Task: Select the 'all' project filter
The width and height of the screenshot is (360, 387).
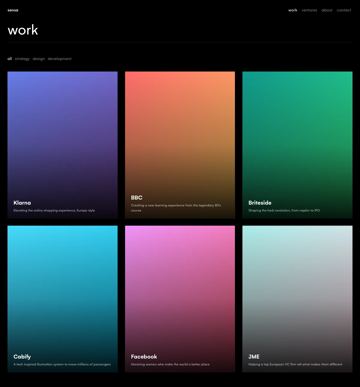Action: (10, 59)
